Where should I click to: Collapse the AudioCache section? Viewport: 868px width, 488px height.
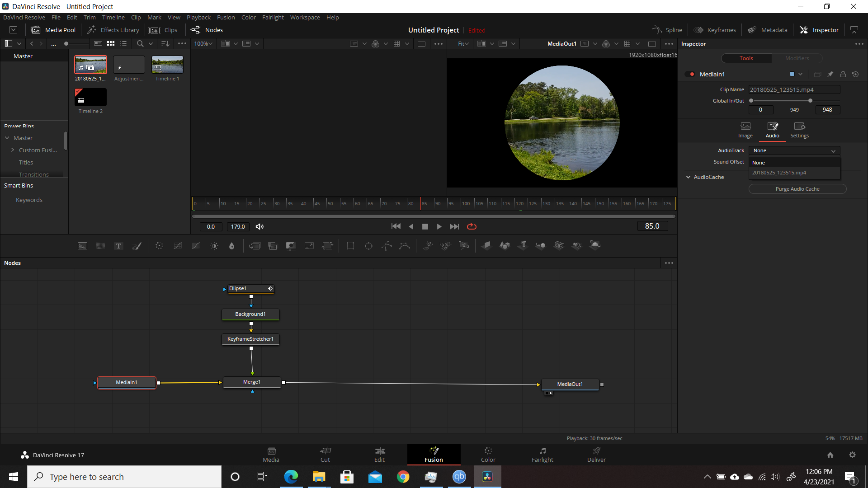[688, 177]
